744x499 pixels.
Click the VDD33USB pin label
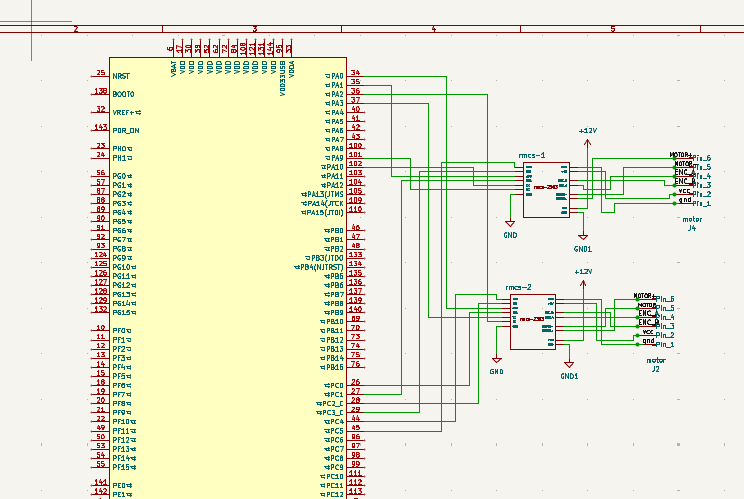[283, 78]
